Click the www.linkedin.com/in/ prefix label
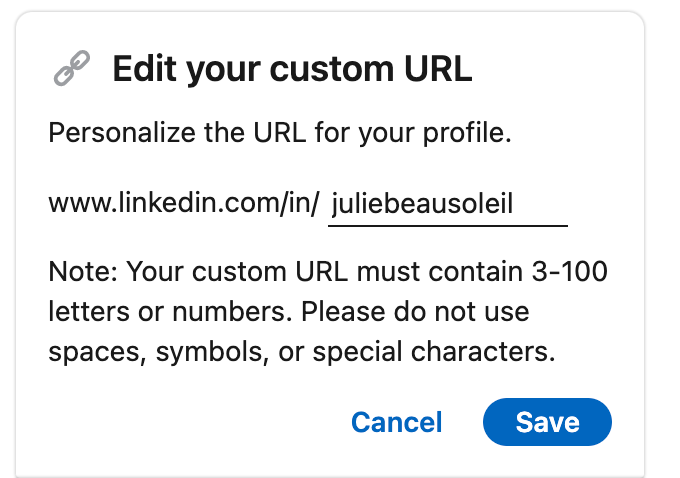 coord(183,206)
